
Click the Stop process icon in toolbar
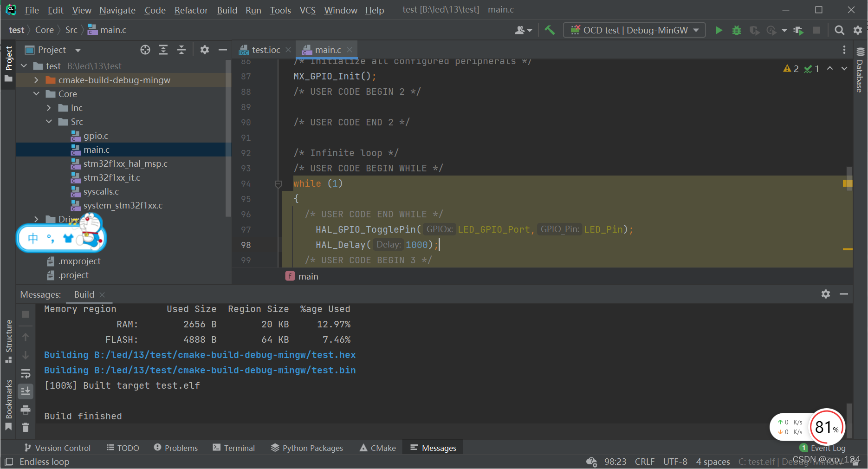tap(816, 30)
